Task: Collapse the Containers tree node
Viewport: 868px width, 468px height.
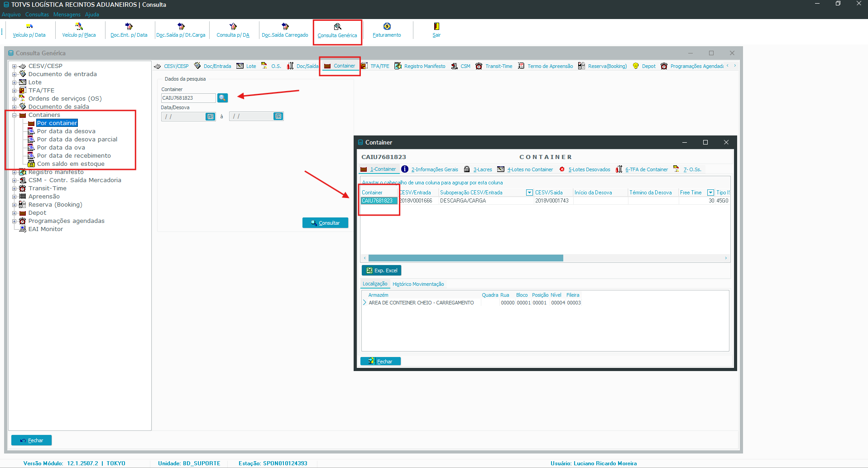Action: pyautogui.click(x=14, y=115)
